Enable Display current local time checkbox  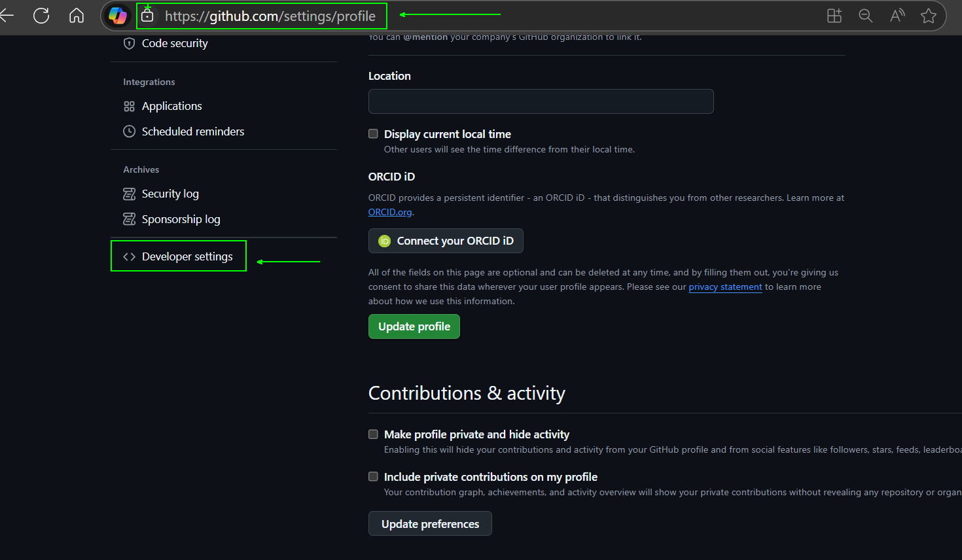[374, 134]
